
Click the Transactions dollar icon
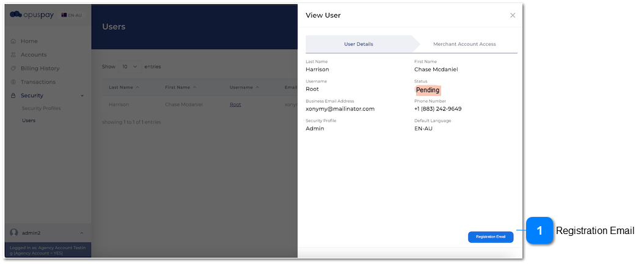(14, 82)
